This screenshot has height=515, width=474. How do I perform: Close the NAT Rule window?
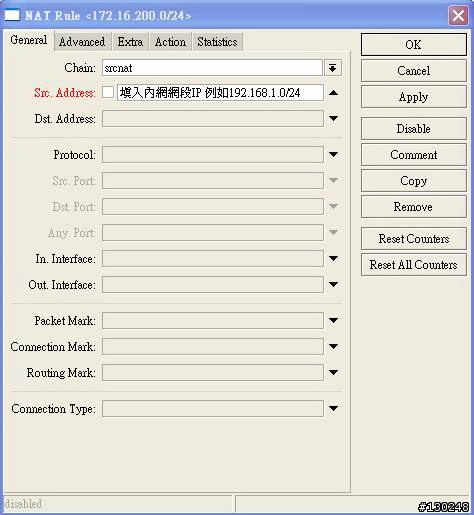coord(458,16)
